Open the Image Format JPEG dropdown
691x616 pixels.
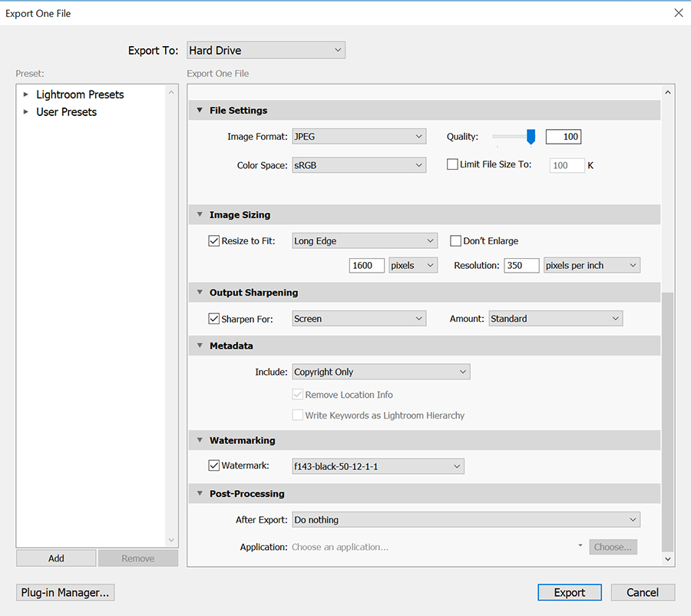[x=359, y=137]
